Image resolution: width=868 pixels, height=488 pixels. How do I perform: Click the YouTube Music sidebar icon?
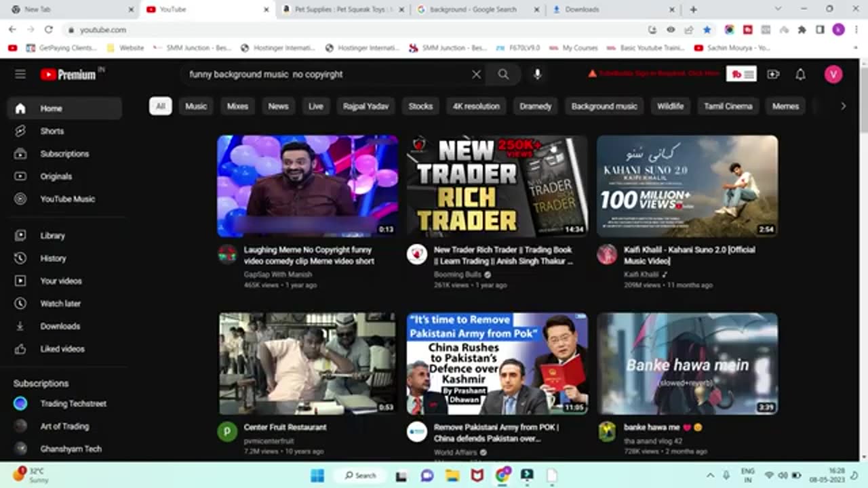pos(20,199)
